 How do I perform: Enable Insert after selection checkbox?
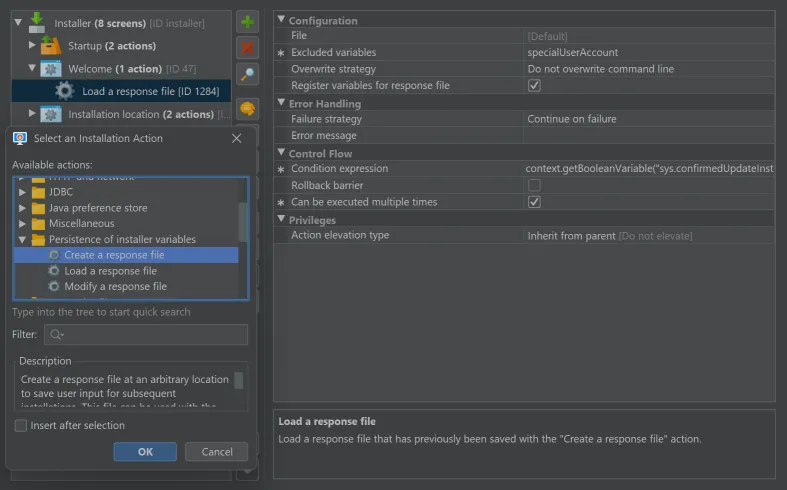[x=21, y=426]
